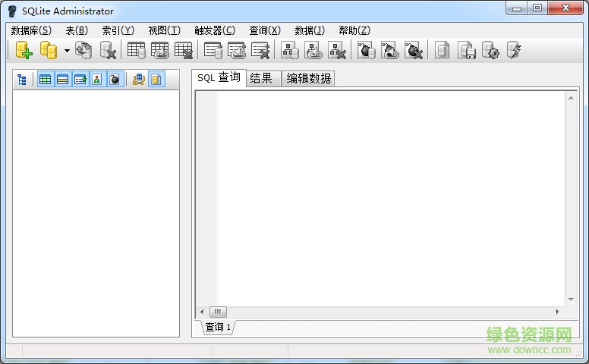Click the edit view icon

[x=313, y=50]
